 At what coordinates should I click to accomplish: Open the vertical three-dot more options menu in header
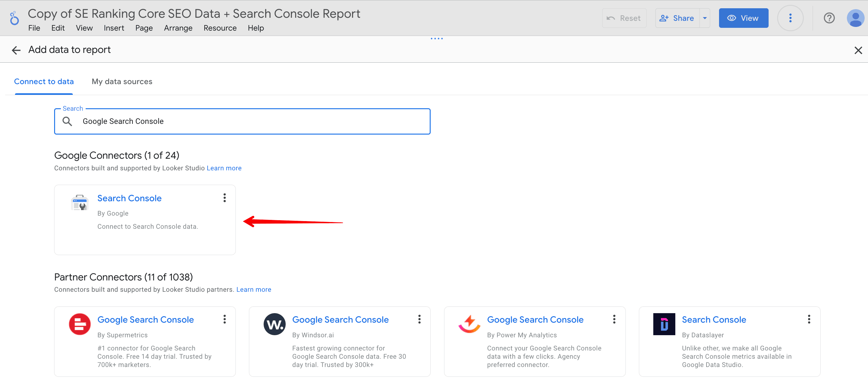(x=790, y=18)
